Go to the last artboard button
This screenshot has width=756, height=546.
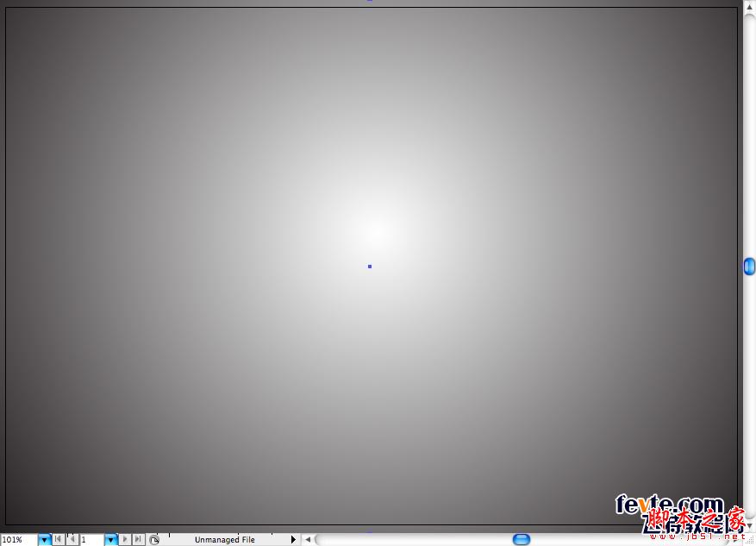(x=139, y=539)
